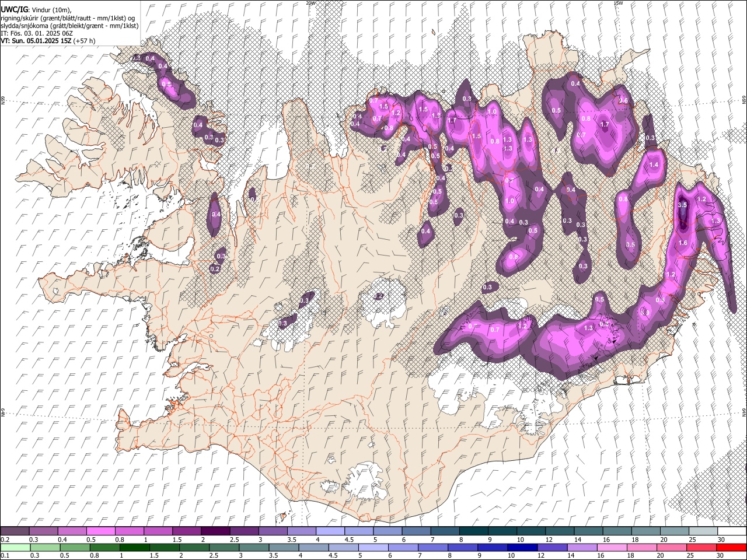Select the slydda/snjókoma legend description line
This screenshot has width=747, height=560.
tap(69, 26)
